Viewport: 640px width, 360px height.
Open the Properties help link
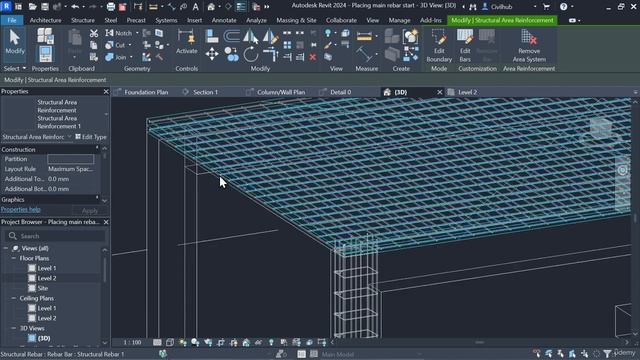click(x=20, y=209)
